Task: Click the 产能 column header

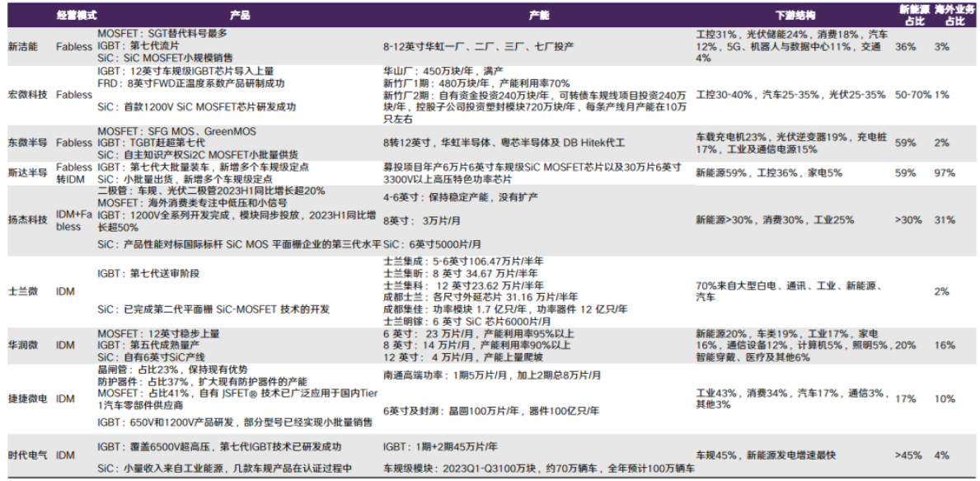Action: click(539, 16)
